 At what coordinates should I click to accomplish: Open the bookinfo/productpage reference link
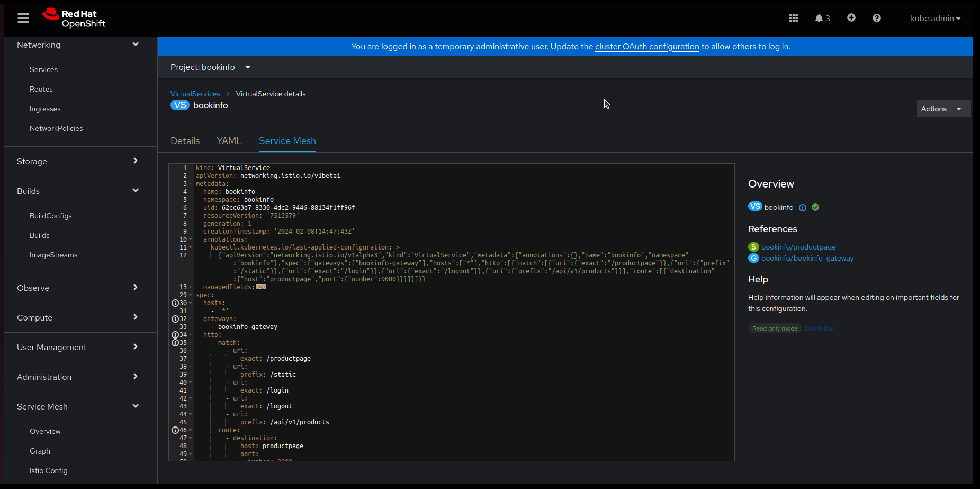(x=798, y=247)
